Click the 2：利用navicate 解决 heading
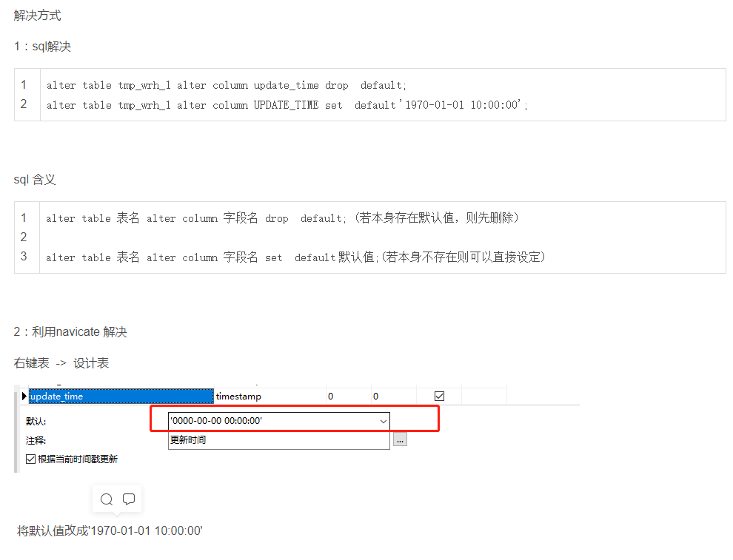 coord(70,332)
